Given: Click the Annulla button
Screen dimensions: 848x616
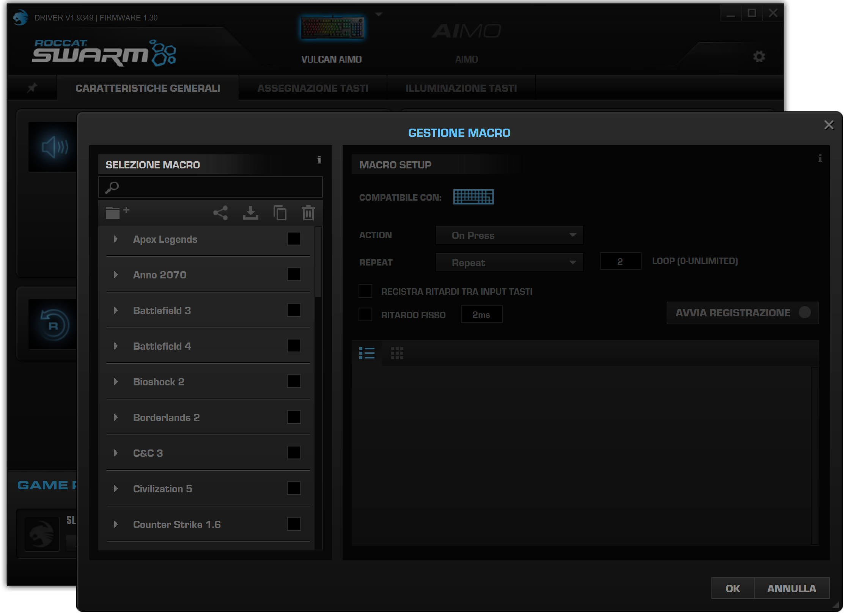Looking at the screenshot, I should click(792, 589).
